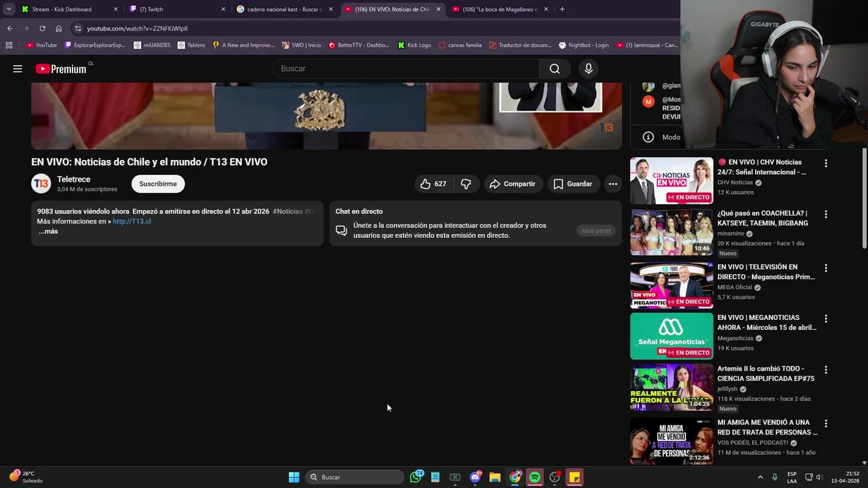
Task: Open the http://T13.cl link
Action: click(132, 222)
